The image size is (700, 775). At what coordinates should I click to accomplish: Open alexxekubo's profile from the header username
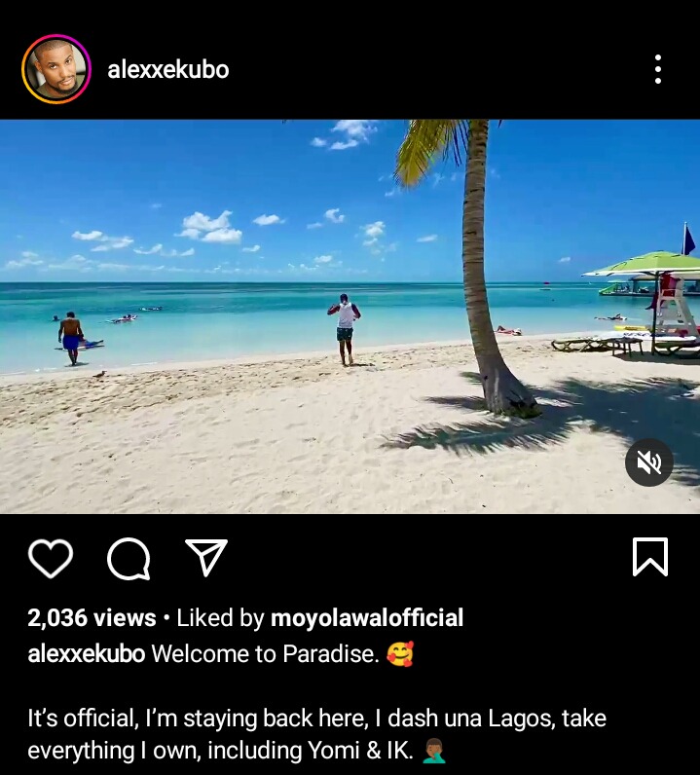[168, 70]
